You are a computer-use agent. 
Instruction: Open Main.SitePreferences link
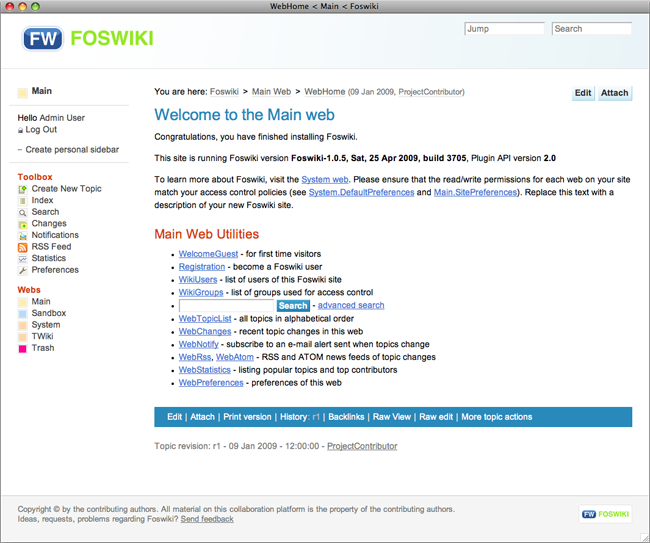click(x=475, y=192)
